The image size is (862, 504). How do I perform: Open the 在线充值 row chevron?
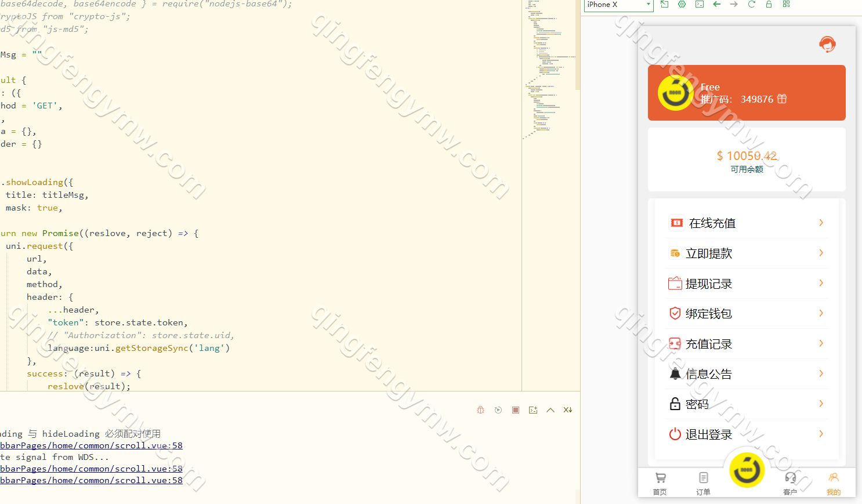[x=821, y=223]
